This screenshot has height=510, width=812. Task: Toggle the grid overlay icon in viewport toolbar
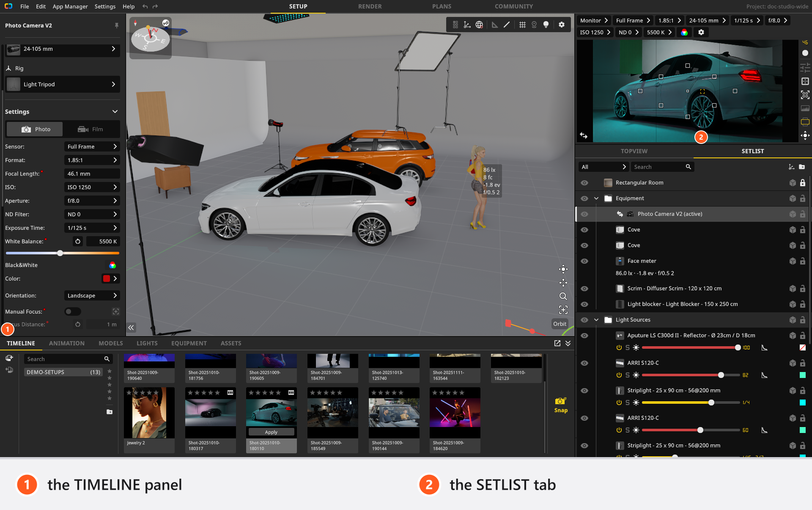[522, 25]
